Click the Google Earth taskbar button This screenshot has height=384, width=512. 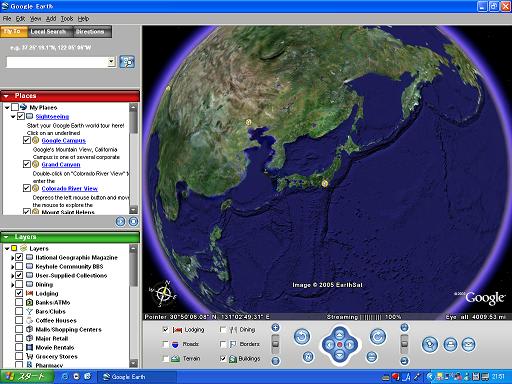[x=137, y=377]
